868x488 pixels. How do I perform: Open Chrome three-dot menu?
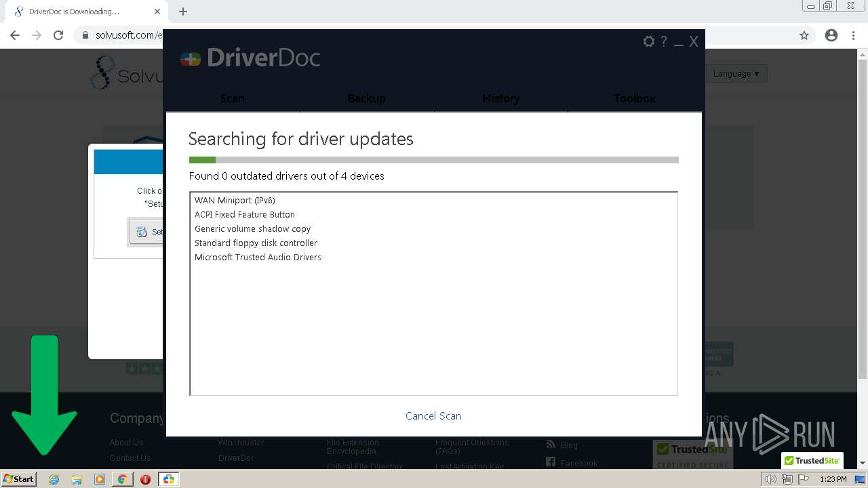(x=854, y=35)
